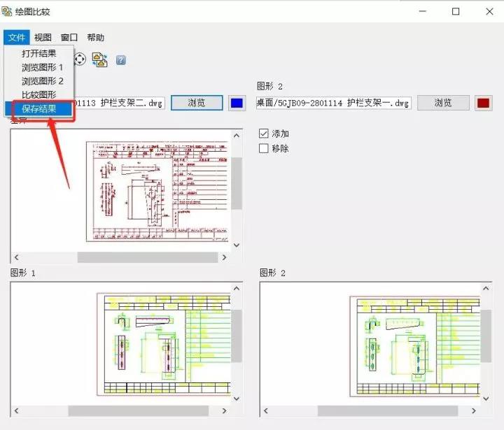Open the 视图 menu

click(x=43, y=38)
